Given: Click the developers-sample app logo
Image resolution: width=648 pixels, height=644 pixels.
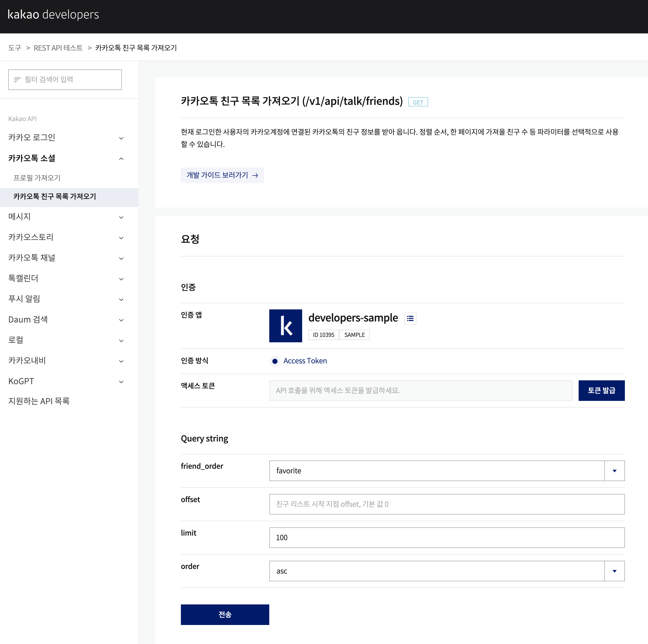Looking at the screenshot, I should [285, 326].
